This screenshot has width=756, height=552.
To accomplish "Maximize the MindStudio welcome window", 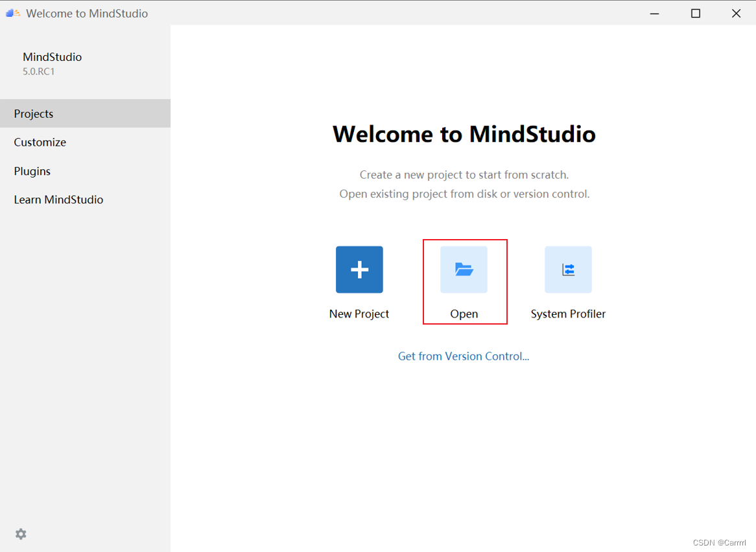I will 695,13.
